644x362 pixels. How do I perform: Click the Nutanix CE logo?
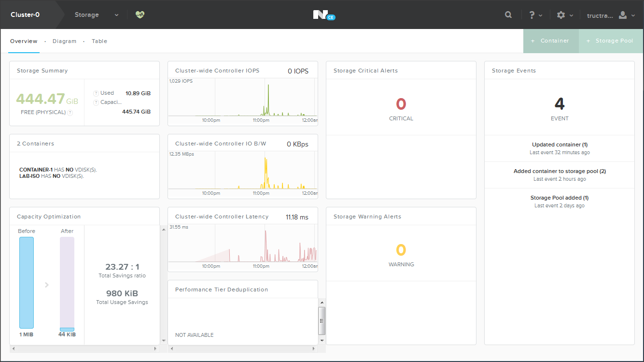pos(322,15)
